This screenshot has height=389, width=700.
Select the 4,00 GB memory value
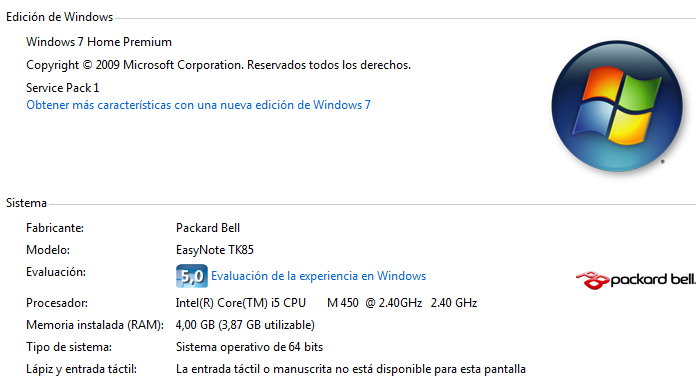pos(245,325)
